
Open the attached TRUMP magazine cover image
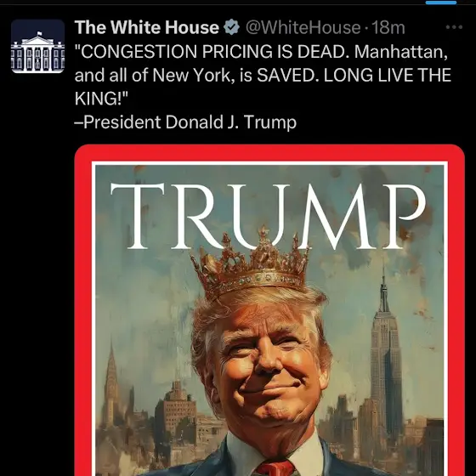(x=269, y=310)
